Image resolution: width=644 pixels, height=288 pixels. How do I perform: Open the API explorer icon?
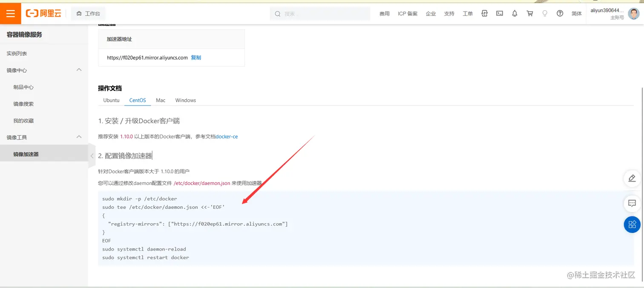coord(484,13)
